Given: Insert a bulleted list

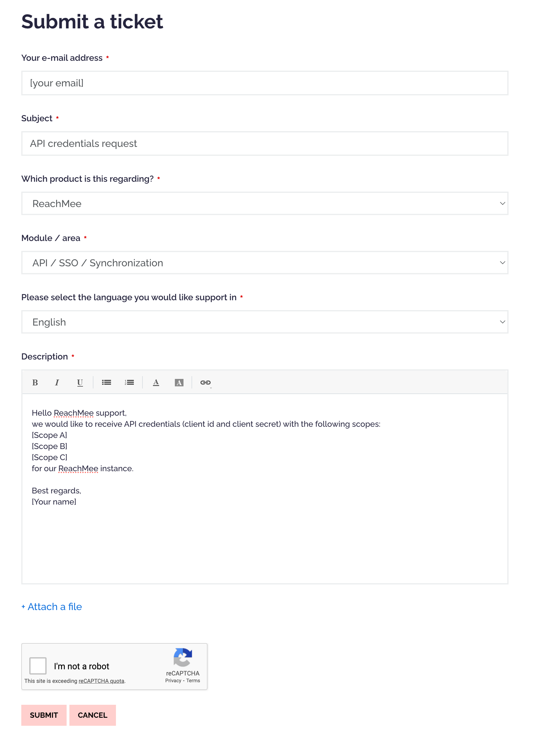Looking at the screenshot, I should (106, 382).
